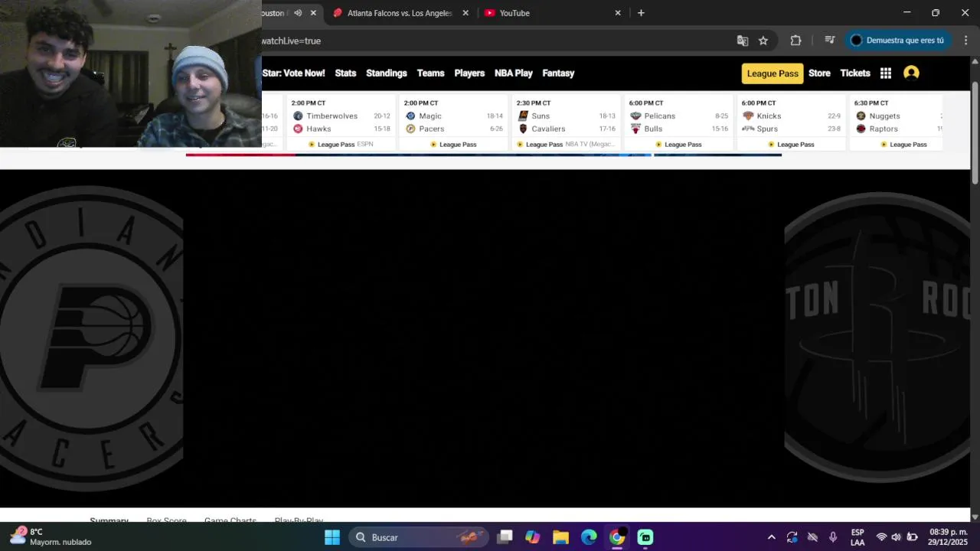Open File Explorer from the taskbar
Screen dimensions: 980x551
561,537
